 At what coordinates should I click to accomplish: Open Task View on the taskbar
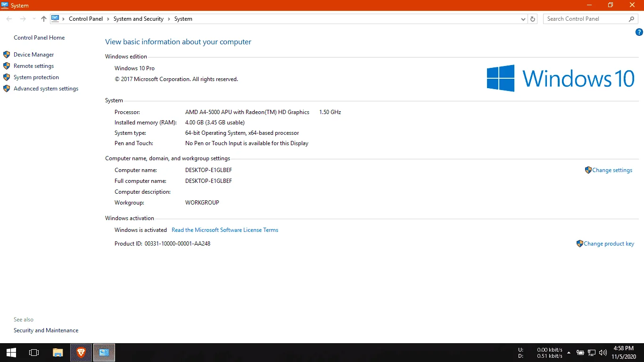coord(34,353)
